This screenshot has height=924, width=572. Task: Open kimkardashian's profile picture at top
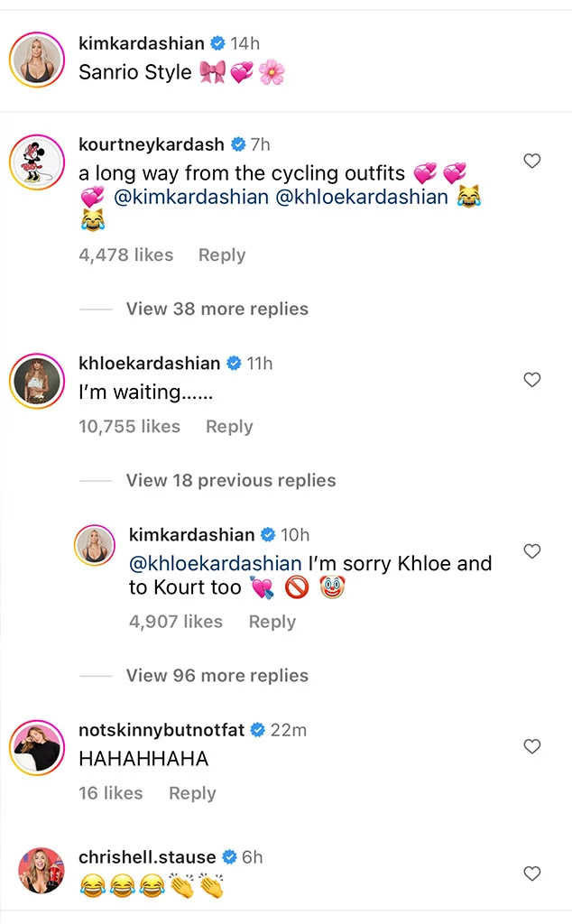pyautogui.click(x=37, y=60)
